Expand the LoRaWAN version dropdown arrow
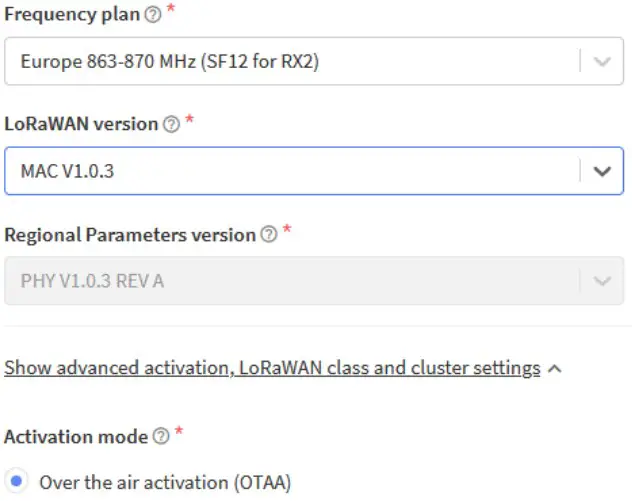The image size is (632, 501). coord(601,171)
